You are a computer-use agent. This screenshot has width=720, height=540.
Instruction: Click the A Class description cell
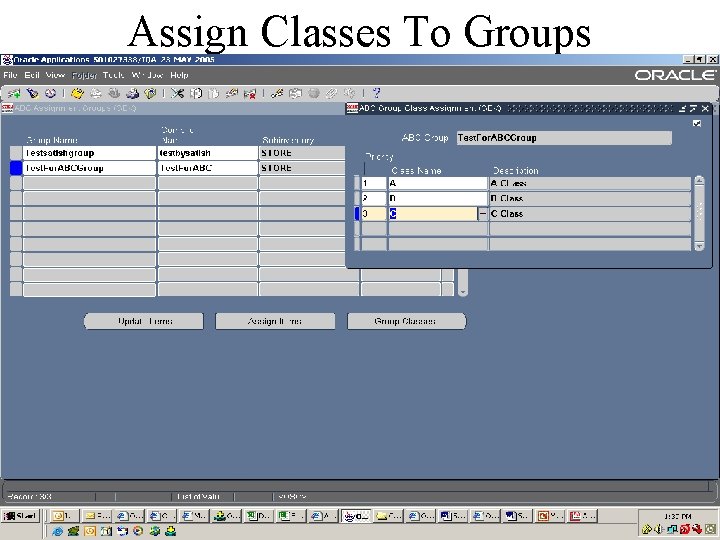pos(590,183)
